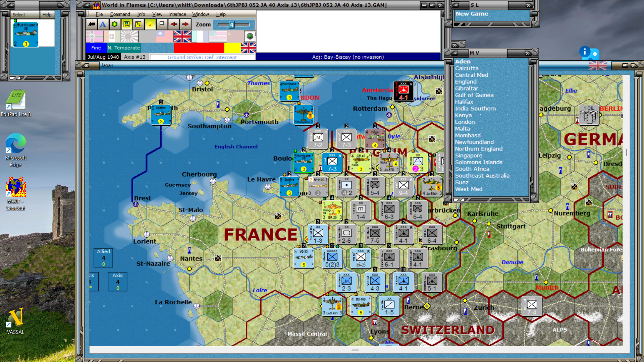Select the MS 406 fighter counter
Screen dimensions: 644x362
coord(361,306)
